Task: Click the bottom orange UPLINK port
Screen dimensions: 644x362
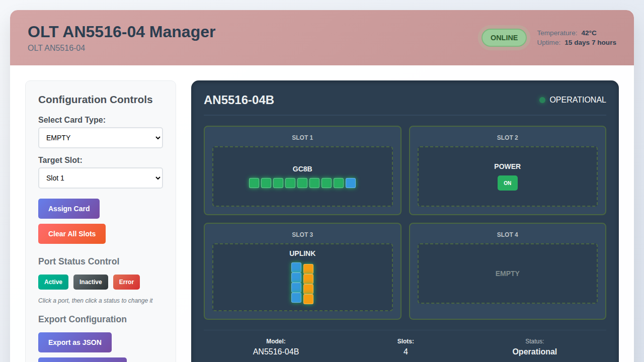Action: pos(308,298)
